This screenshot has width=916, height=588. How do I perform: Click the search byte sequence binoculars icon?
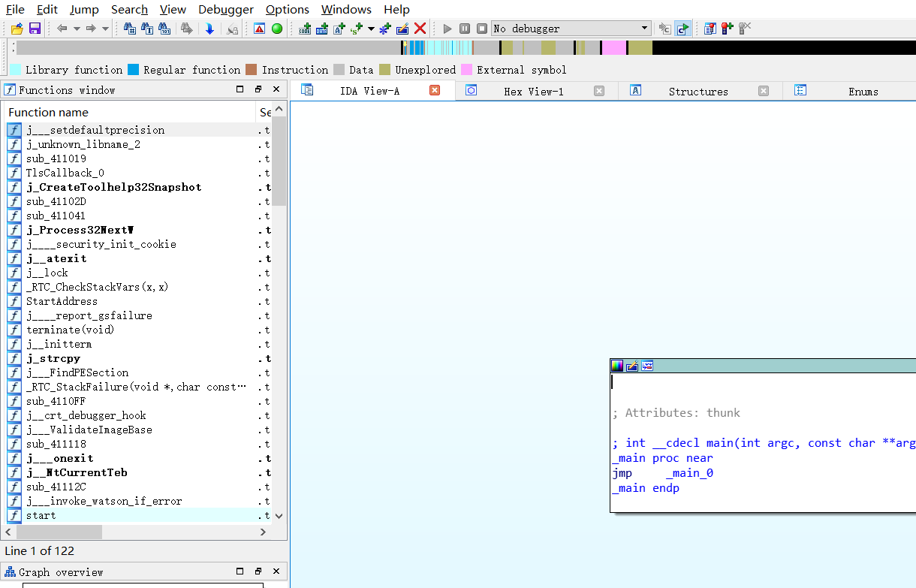click(x=165, y=29)
